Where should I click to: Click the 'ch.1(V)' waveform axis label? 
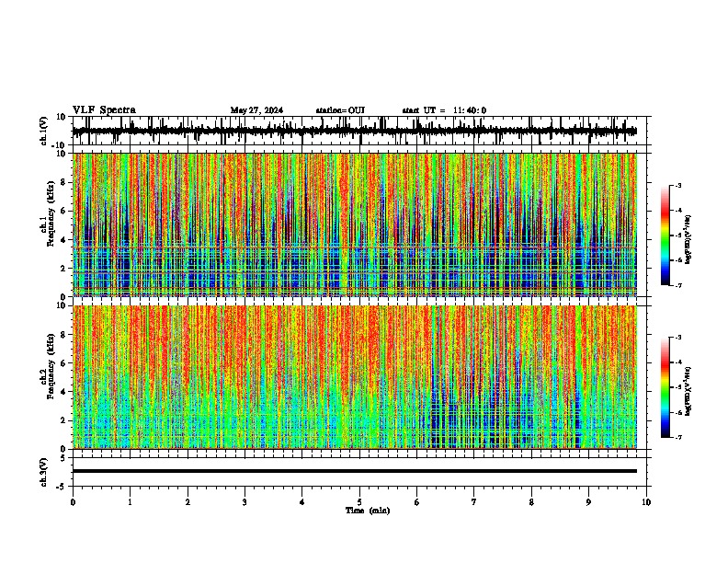44,131
